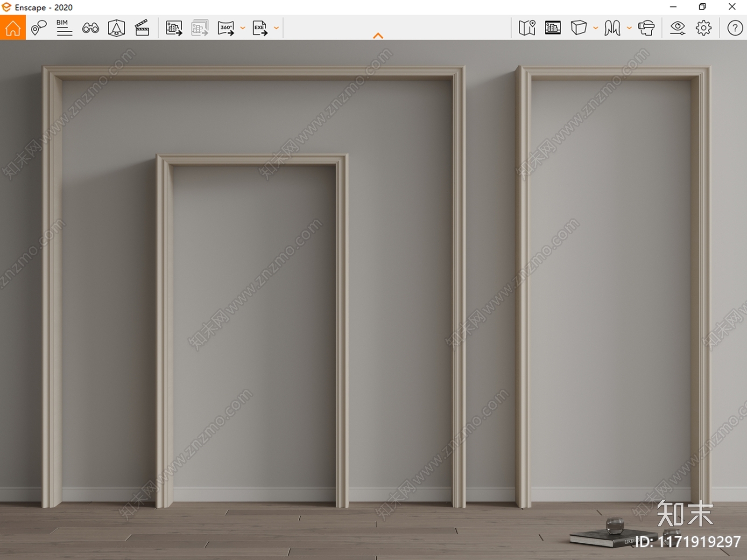Viewport: 747px width, 560px height.
Task: Close the Enscape window
Action: (732, 7)
